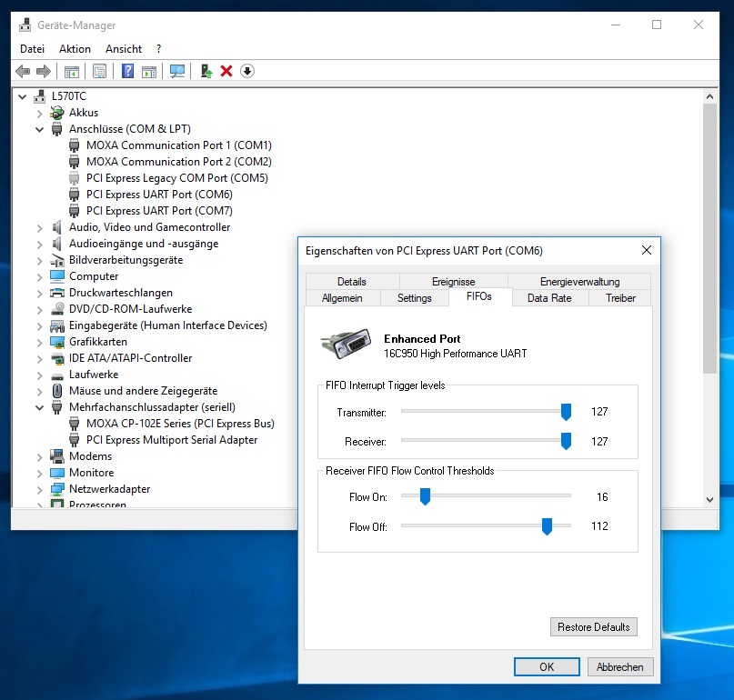This screenshot has height=700, width=734.
Task: Click the red X uninstall device icon
Action: tap(226, 71)
